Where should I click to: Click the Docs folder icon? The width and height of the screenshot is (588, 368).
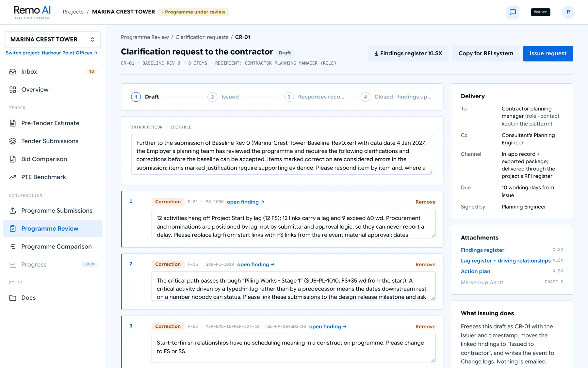pos(13,298)
